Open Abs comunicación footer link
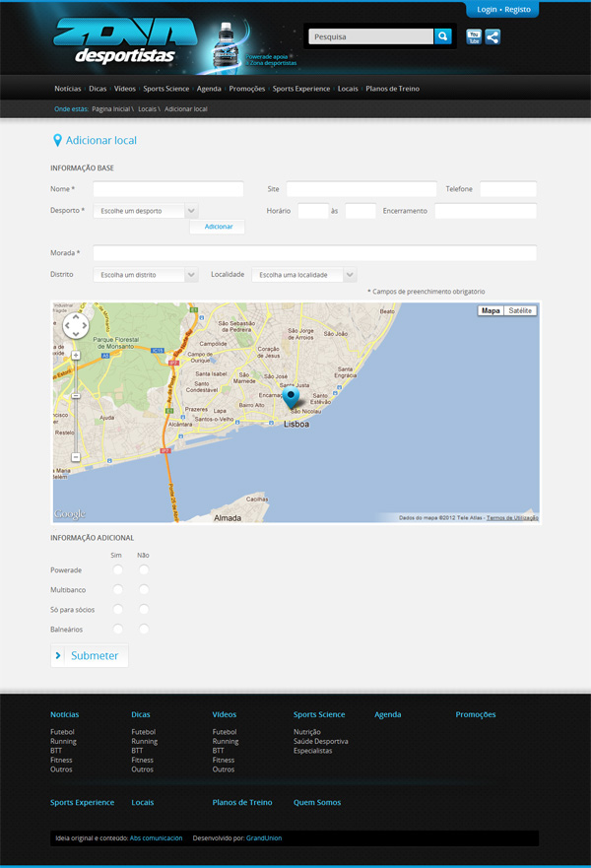Viewport: 591px width, 868px height. point(156,838)
